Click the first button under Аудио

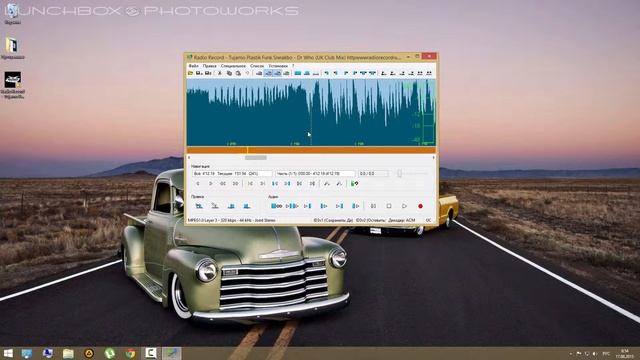click(x=276, y=206)
